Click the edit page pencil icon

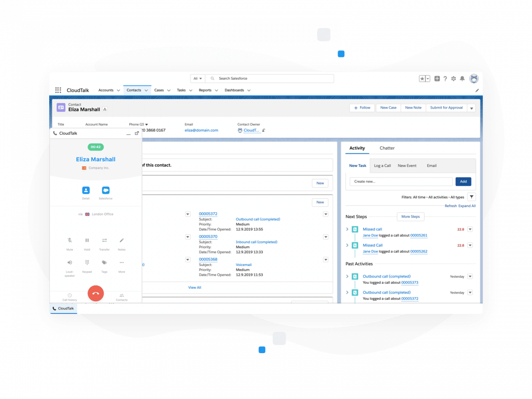[x=477, y=90]
